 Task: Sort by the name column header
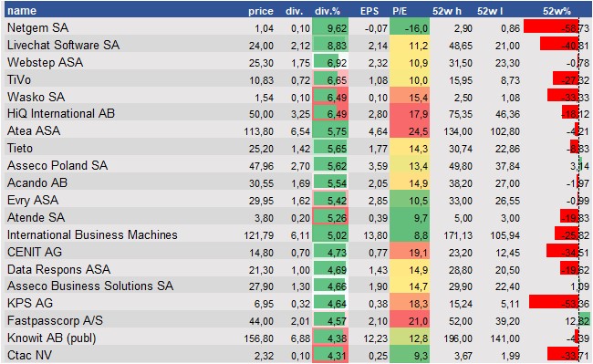point(22,11)
